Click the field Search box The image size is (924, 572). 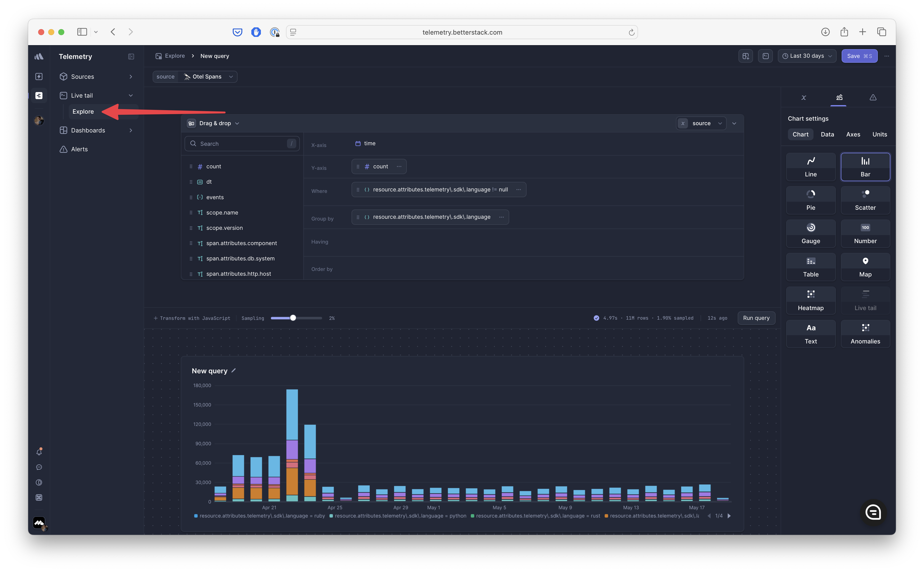242,144
